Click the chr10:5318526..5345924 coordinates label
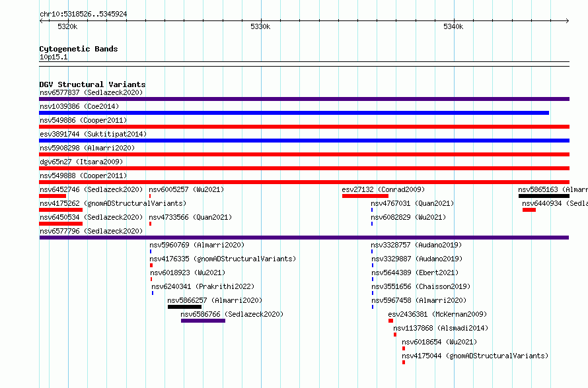 [83, 14]
